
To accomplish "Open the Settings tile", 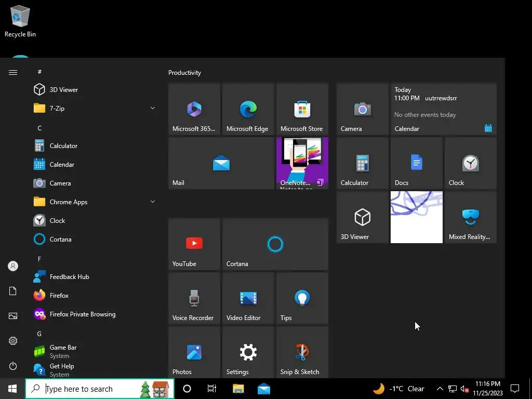I will point(248,352).
